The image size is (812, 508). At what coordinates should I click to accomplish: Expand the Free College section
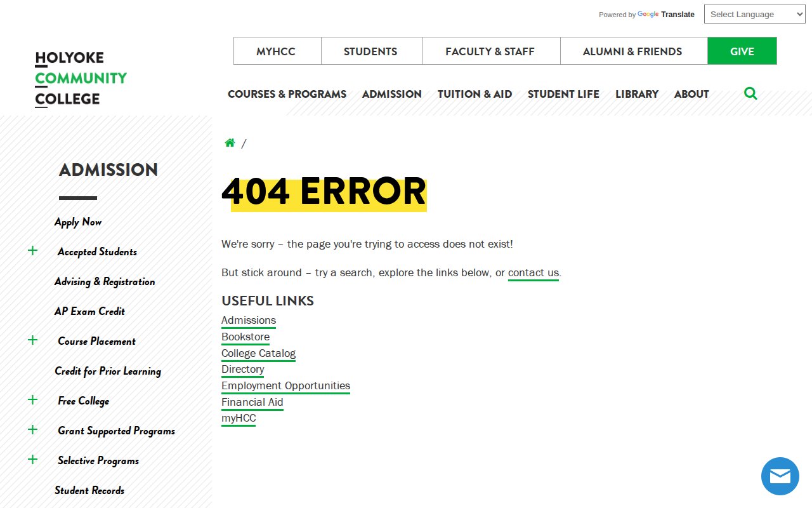click(33, 400)
